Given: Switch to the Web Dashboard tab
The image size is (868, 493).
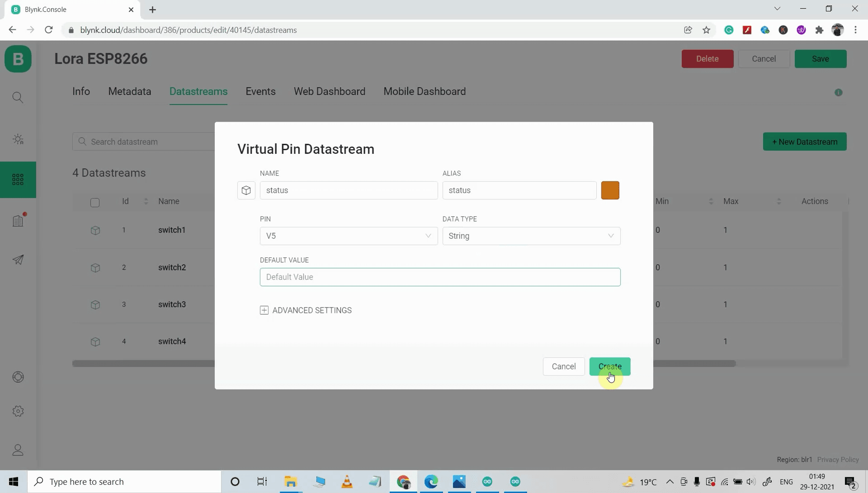Looking at the screenshot, I should pyautogui.click(x=330, y=91).
